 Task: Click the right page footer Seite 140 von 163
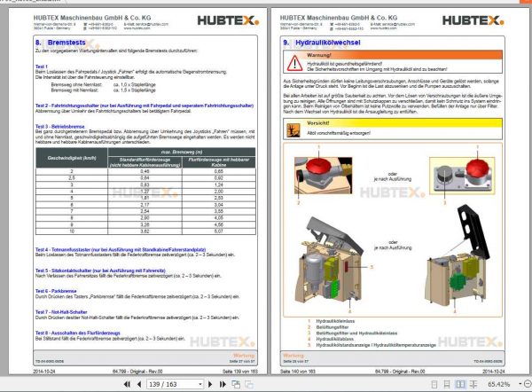(x=298, y=372)
